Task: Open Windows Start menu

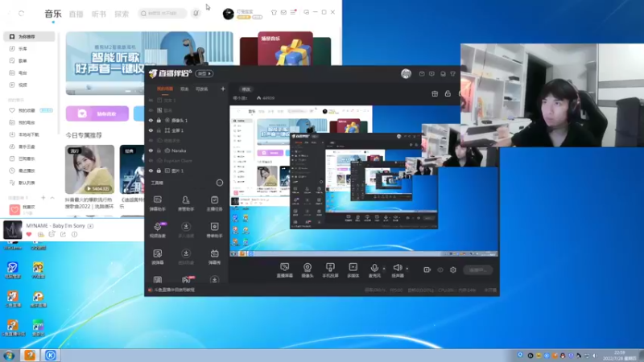Action: 9,356
